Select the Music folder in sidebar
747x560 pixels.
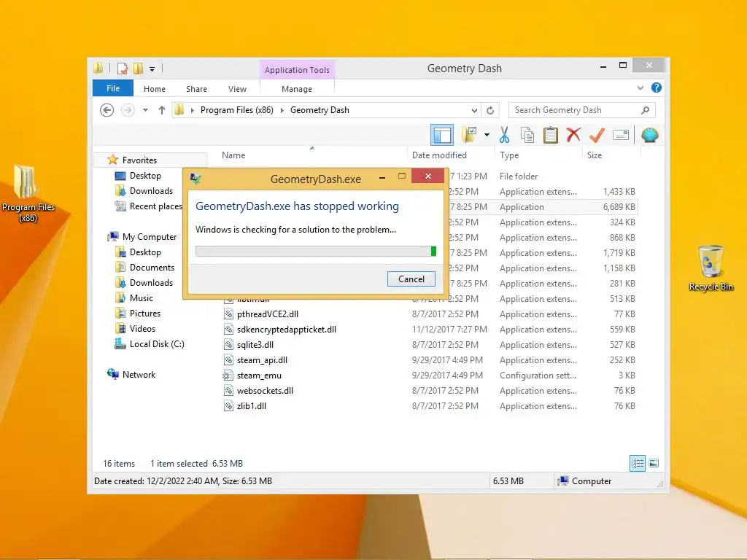(x=142, y=298)
